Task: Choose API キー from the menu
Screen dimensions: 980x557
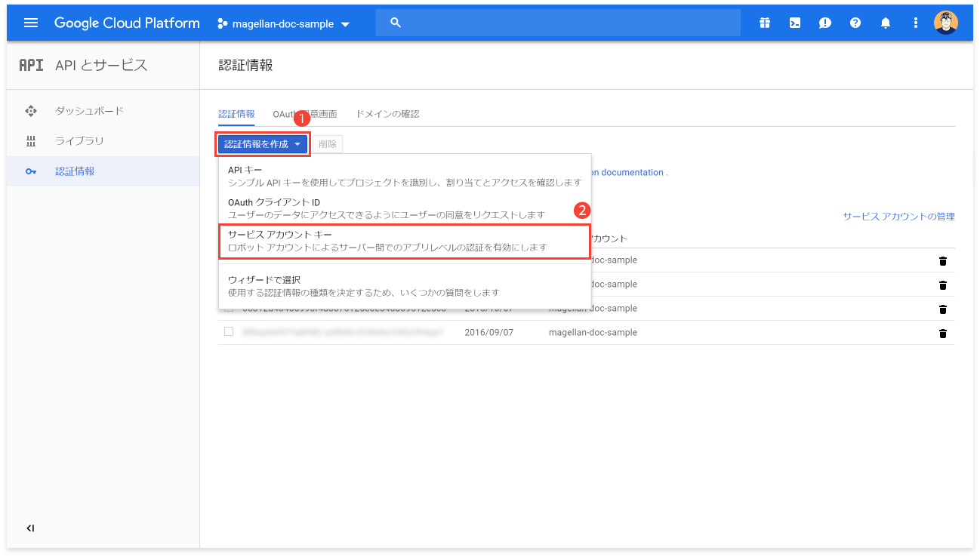Action: pyautogui.click(x=405, y=176)
